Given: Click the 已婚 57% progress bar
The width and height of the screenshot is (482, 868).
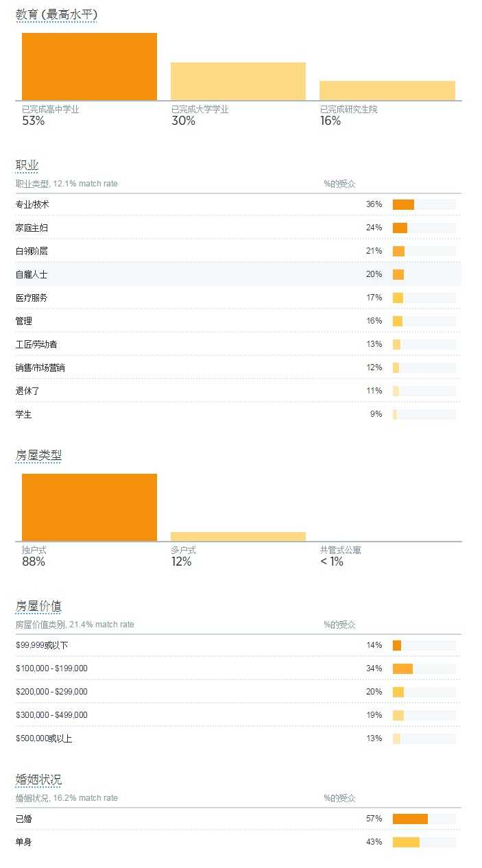Looking at the screenshot, I should [410, 819].
